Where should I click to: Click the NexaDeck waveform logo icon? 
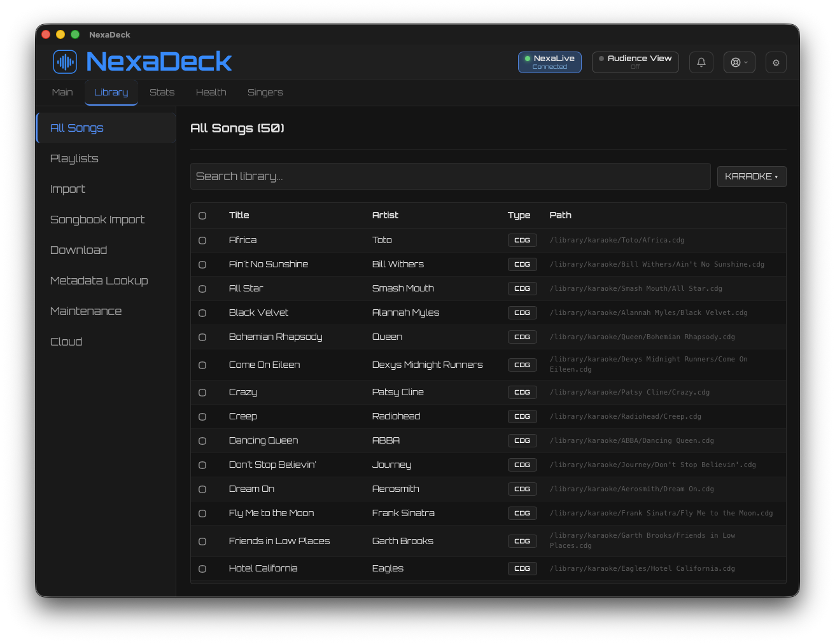pos(65,62)
